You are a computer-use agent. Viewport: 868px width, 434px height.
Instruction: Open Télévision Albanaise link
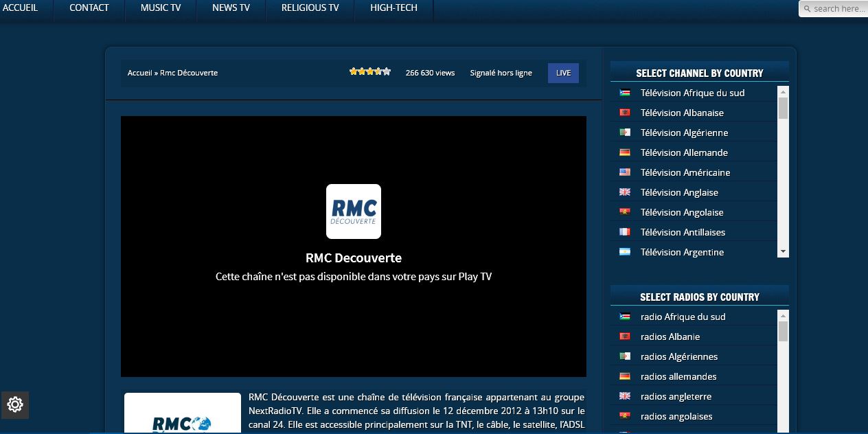point(682,113)
